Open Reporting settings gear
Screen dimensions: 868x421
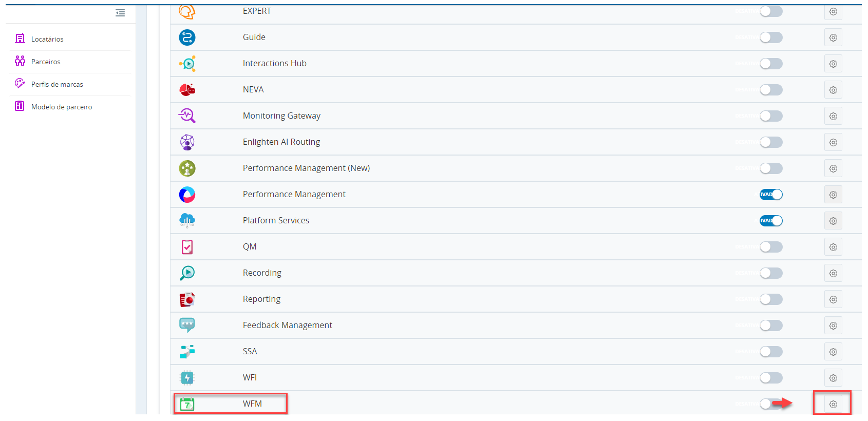coord(833,300)
